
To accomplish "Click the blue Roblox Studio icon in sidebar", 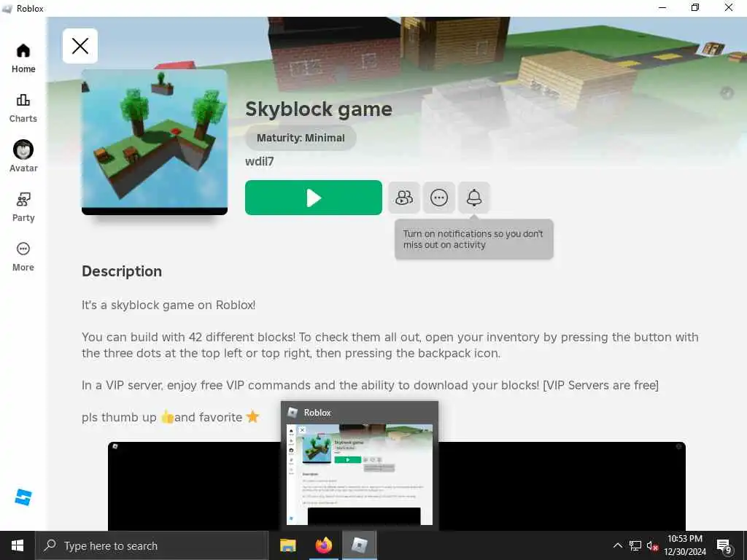I will pyautogui.click(x=23, y=497).
